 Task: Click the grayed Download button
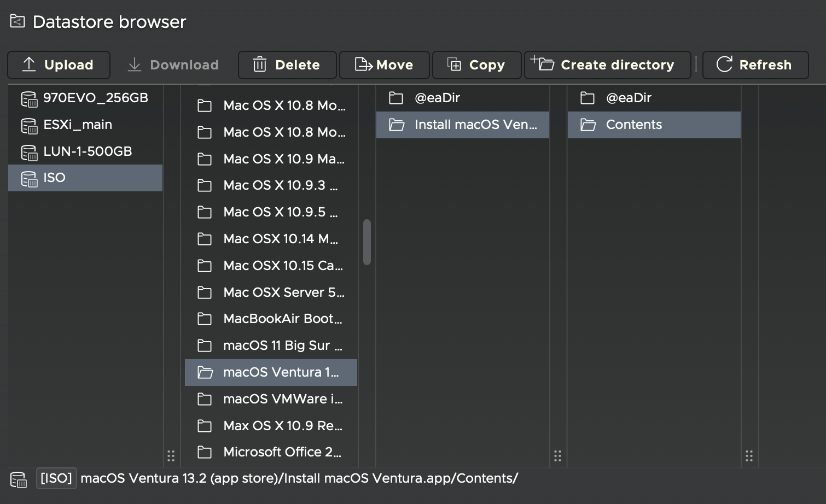click(173, 65)
